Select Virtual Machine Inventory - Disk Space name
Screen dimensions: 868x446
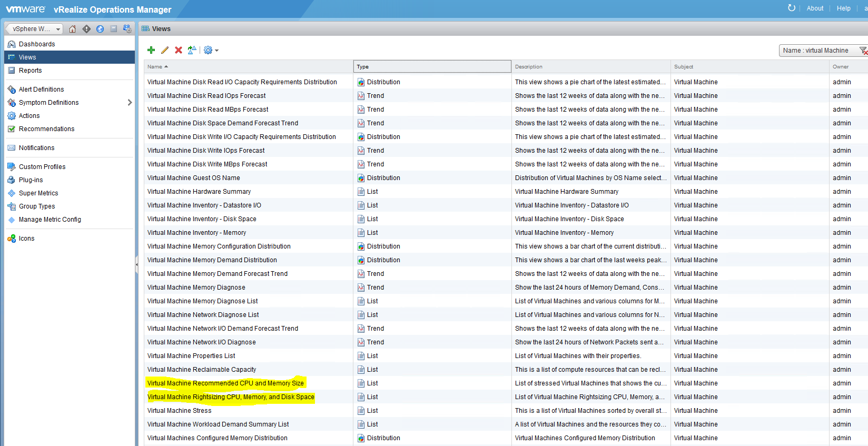pos(202,219)
